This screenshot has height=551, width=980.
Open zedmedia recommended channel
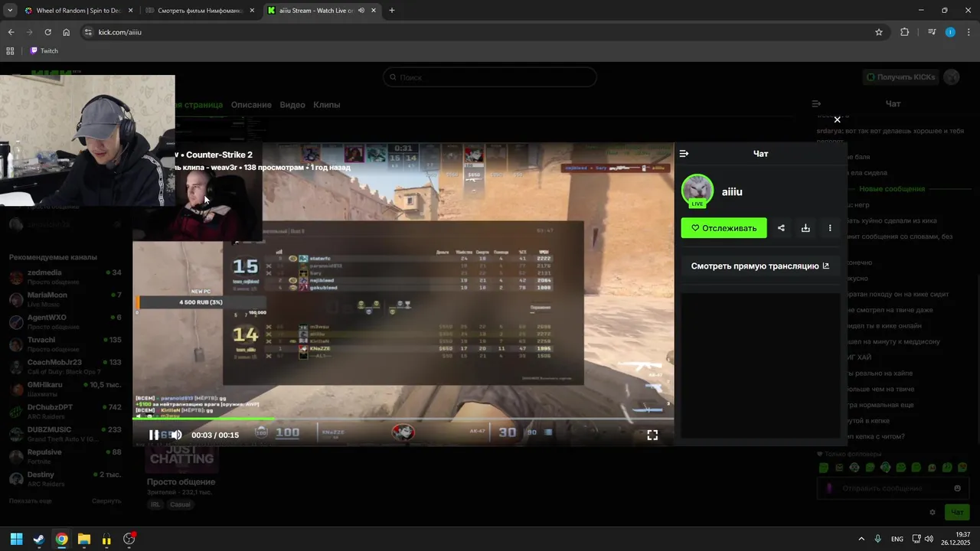tap(65, 277)
